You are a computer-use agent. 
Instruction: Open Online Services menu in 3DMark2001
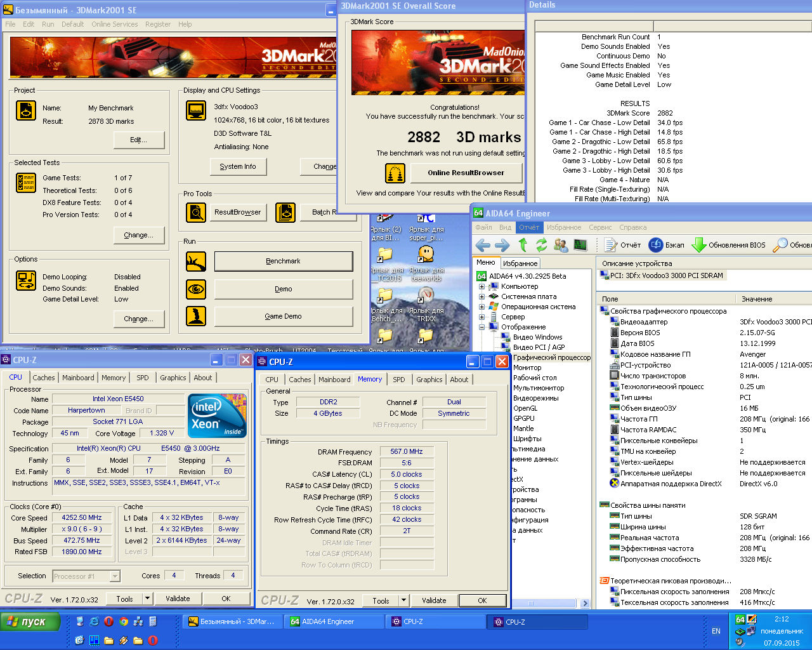pos(114,24)
